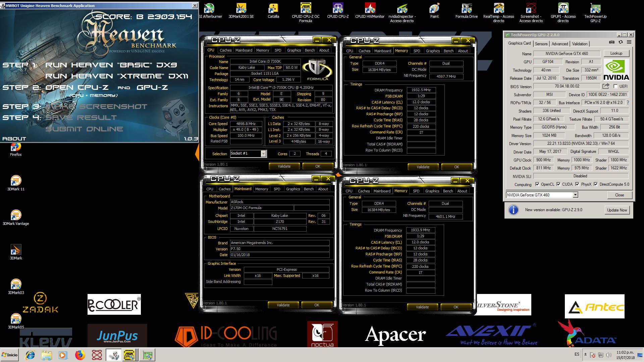Viewport: 644px width, 362px height.
Task: Open MSI Afterburner desktop shortcut
Action: click(x=210, y=11)
